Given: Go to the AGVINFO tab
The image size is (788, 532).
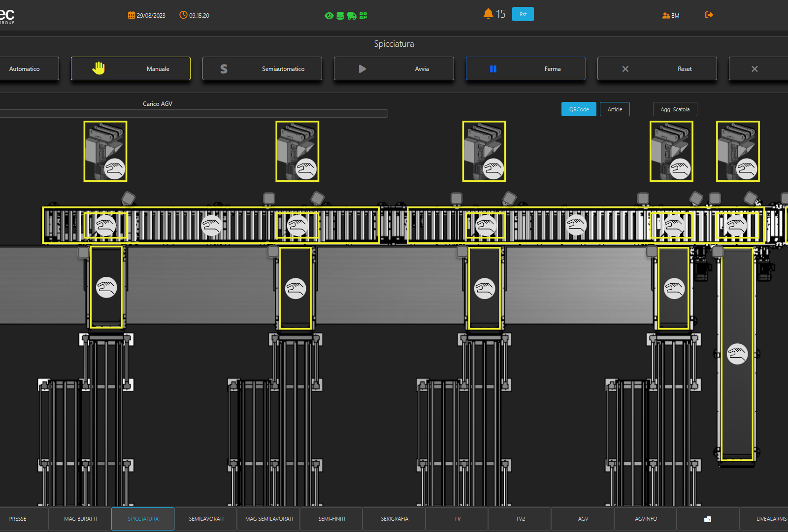Looking at the screenshot, I should click(x=646, y=519).
